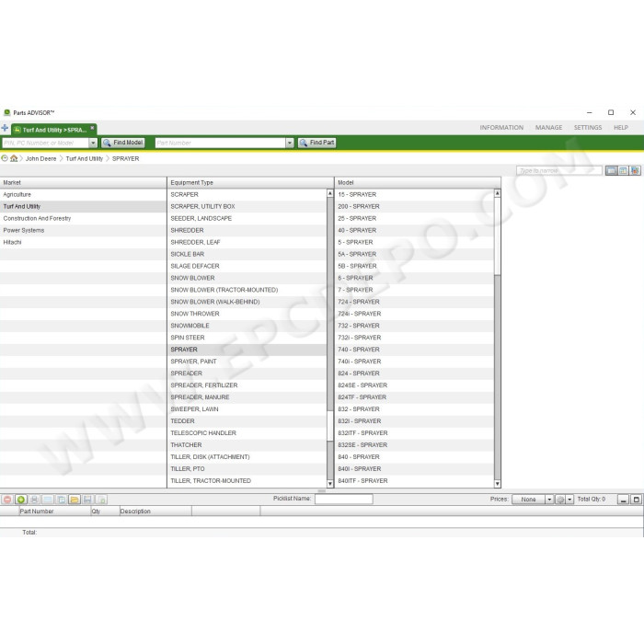Click the Find Model button

[x=122, y=143]
